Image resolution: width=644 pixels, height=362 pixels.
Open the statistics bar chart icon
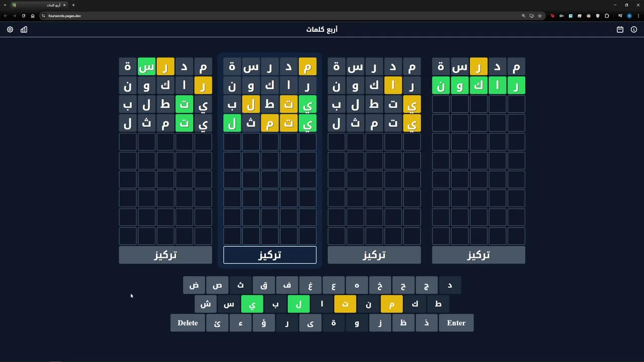24,30
